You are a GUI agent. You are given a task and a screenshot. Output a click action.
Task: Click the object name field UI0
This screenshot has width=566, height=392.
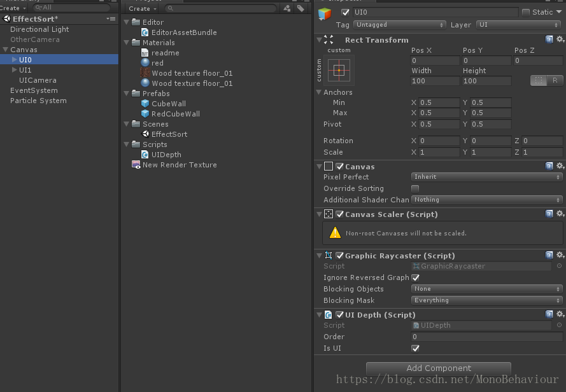[435, 12]
